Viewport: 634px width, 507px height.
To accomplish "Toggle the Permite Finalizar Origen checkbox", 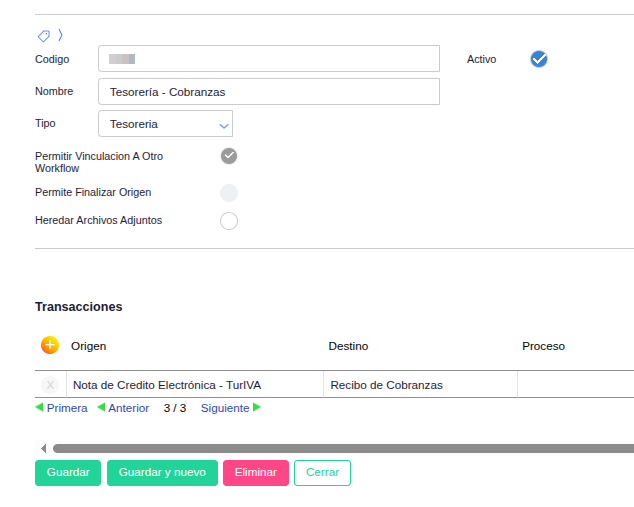I will coord(229,193).
